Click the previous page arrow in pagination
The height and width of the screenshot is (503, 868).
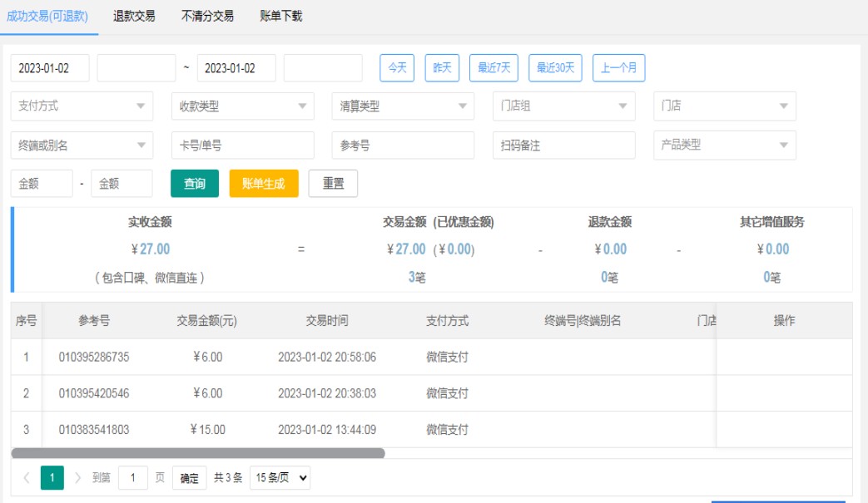[27, 478]
